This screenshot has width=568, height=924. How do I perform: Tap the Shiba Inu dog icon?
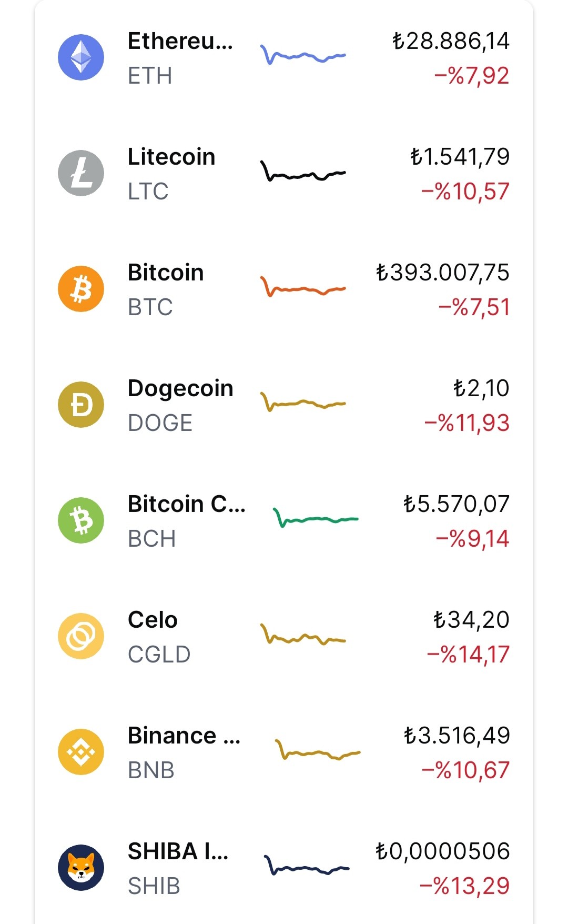coord(81,868)
